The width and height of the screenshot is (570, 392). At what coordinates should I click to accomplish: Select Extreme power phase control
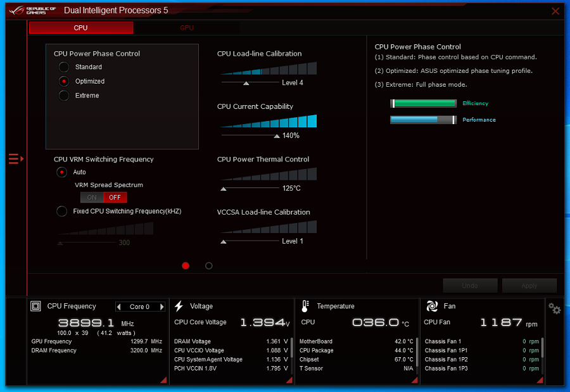tap(64, 95)
